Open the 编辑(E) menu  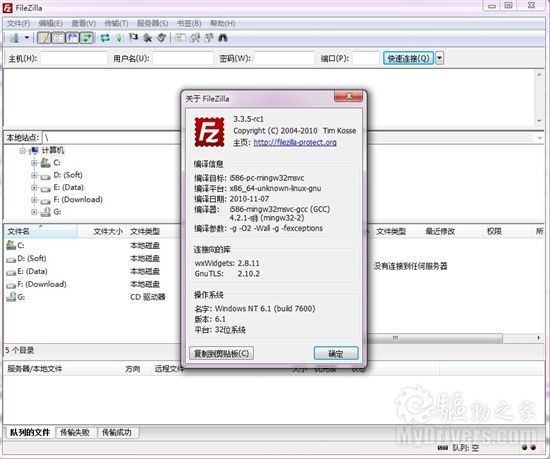click(51, 23)
